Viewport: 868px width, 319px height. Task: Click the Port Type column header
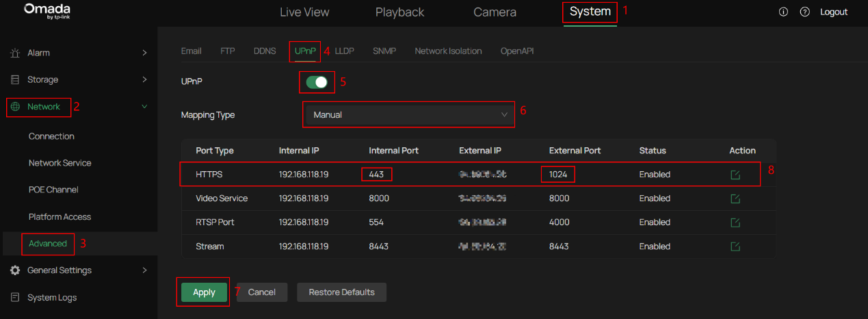(215, 151)
